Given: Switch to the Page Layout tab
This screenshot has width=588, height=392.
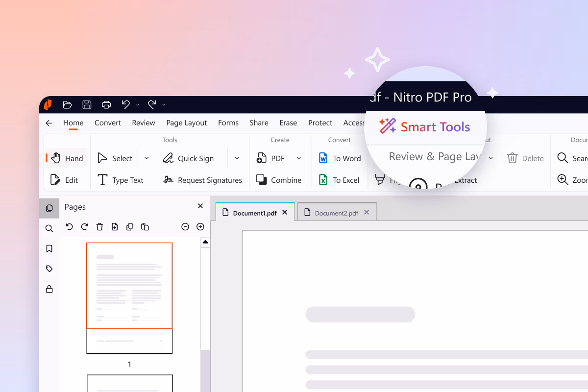Looking at the screenshot, I should pyautogui.click(x=186, y=123).
